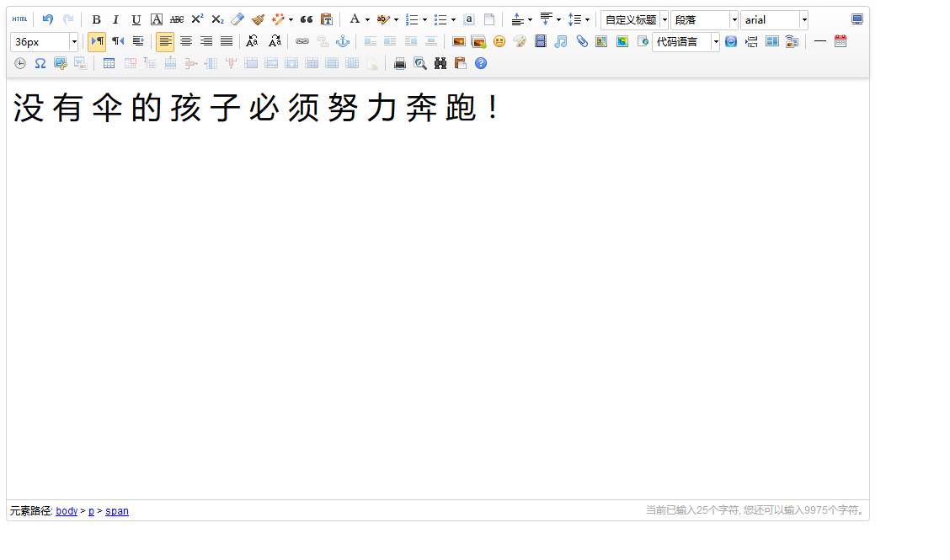Apply subscript formatting
The width and height of the screenshot is (950, 560).
coord(217,19)
